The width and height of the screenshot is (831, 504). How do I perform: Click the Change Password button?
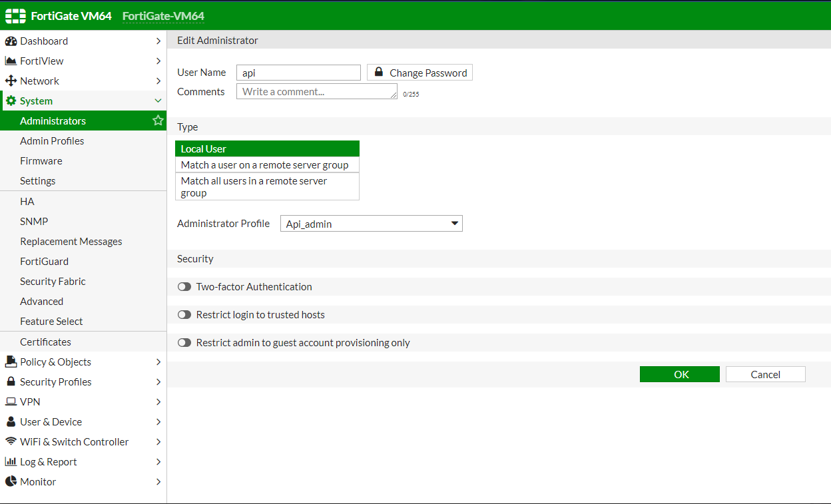coord(419,73)
